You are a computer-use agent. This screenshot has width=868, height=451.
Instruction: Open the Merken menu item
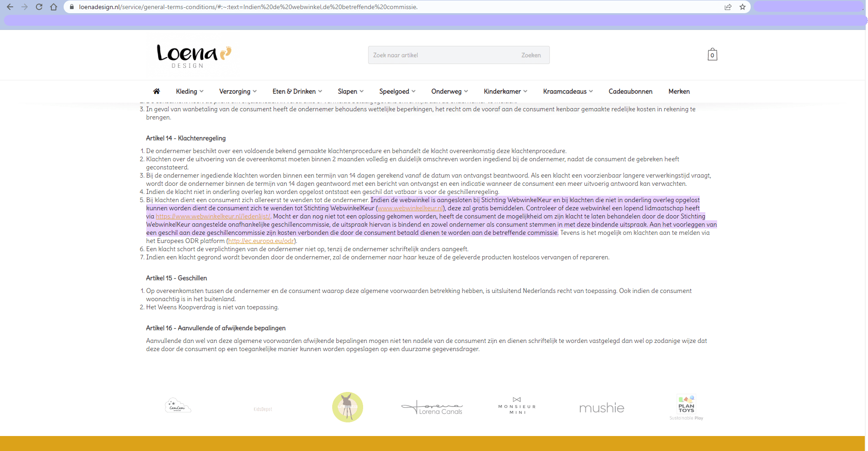pos(679,91)
